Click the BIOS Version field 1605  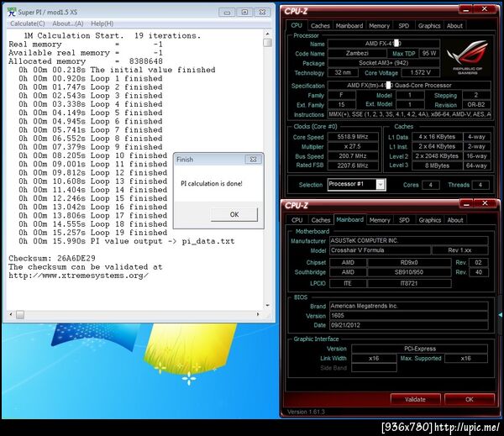click(x=409, y=315)
